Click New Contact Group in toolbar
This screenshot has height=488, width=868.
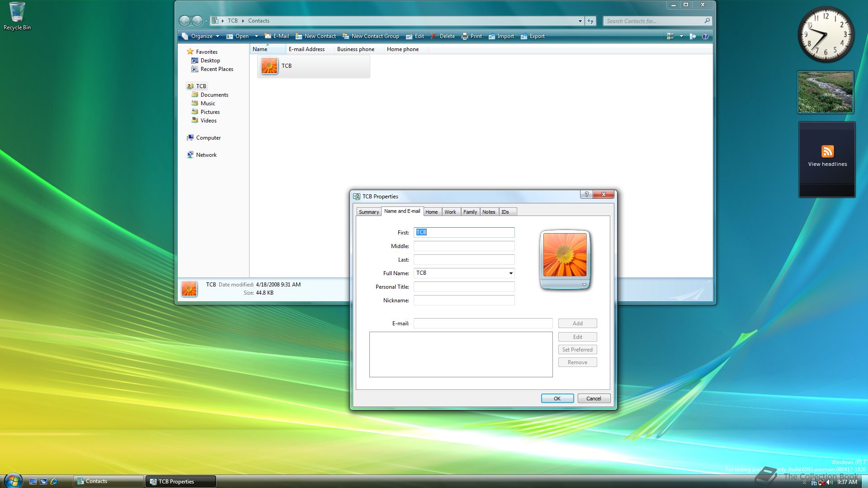click(371, 36)
